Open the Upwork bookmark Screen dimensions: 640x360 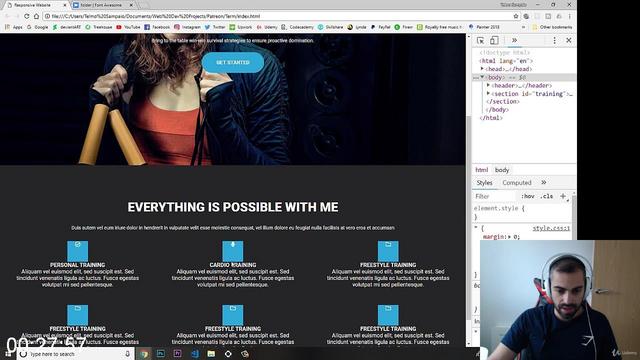[x=240, y=27]
